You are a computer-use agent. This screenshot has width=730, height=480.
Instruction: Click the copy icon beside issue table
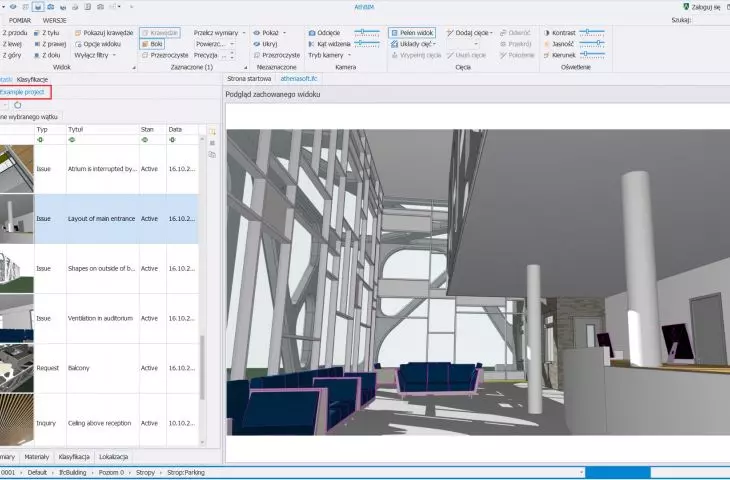[x=212, y=155]
